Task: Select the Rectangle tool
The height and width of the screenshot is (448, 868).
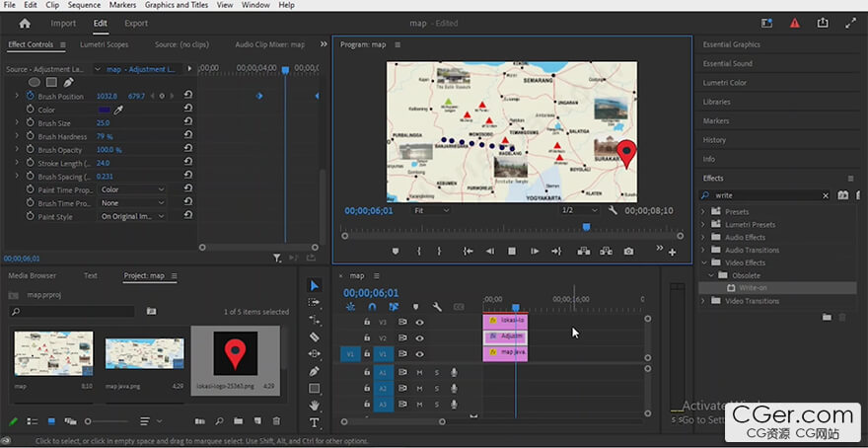Action: coord(314,388)
